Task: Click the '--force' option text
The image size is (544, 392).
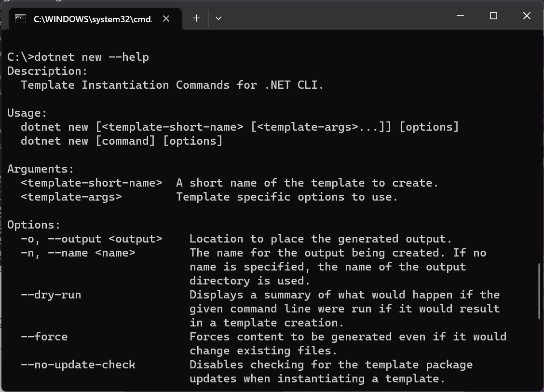Action: coord(44,337)
